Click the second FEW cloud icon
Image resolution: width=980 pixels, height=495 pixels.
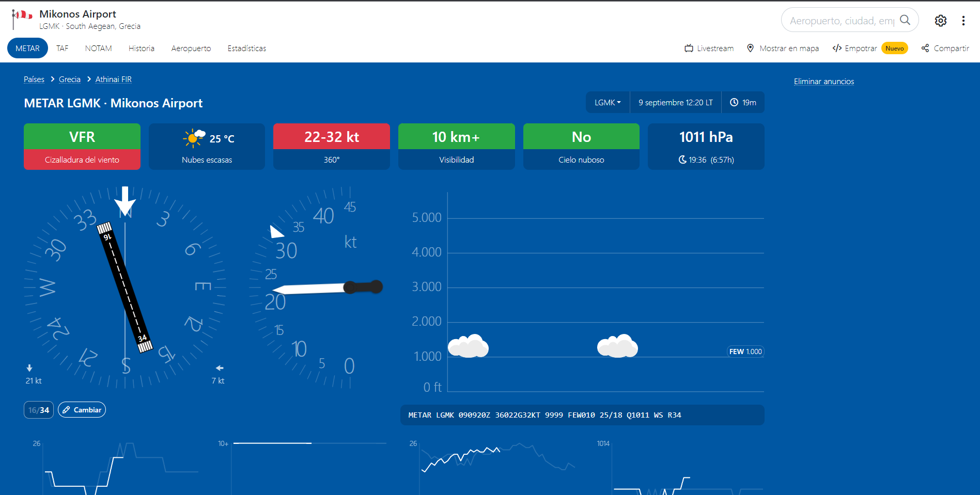(x=617, y=346)
